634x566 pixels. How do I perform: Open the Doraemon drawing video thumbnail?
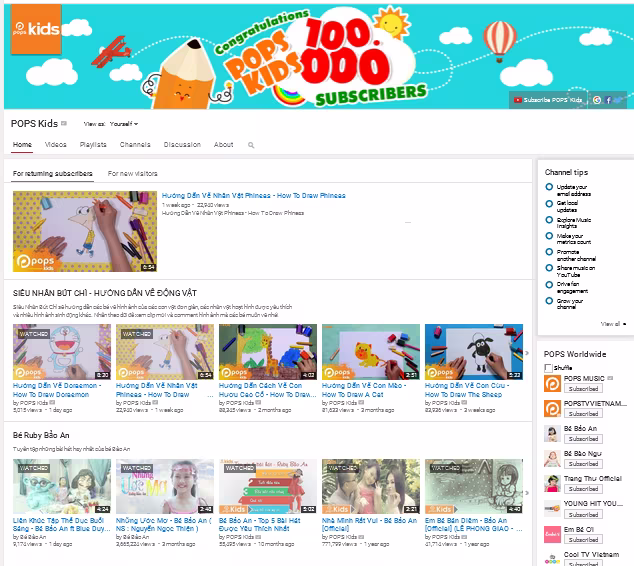click(62, 352)
